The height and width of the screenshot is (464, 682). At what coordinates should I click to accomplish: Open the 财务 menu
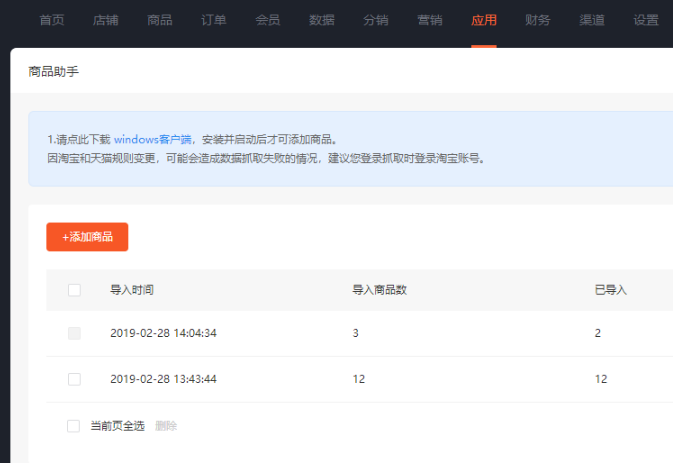pyautogui.click(x=538, y=20)
